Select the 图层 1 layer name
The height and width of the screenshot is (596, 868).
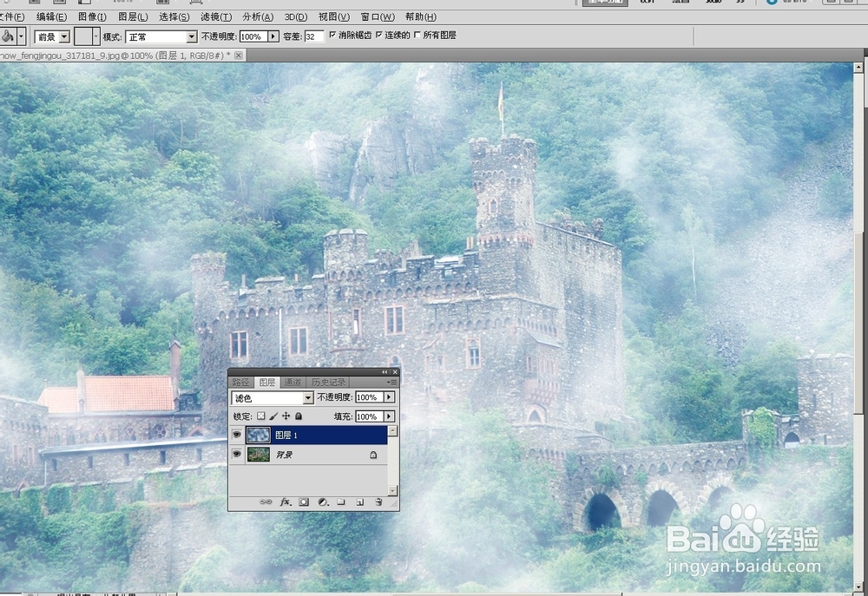click(x=286, y=436)
